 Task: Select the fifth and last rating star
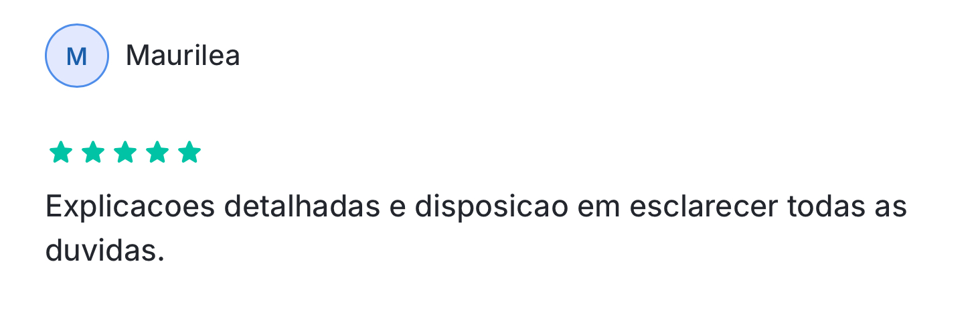pos(189,153)
